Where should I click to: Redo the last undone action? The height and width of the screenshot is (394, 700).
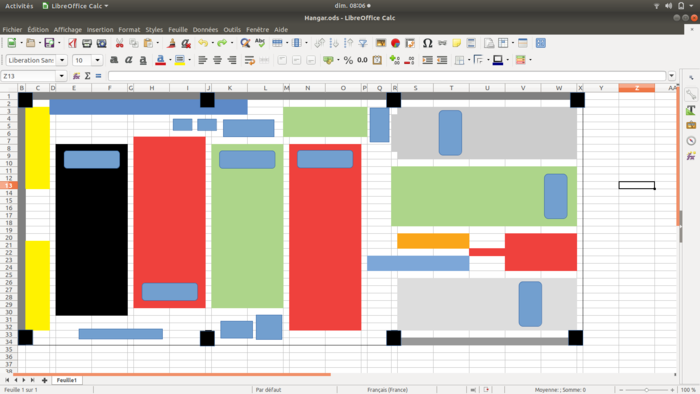pyautogui.click(x=222, y=43)
